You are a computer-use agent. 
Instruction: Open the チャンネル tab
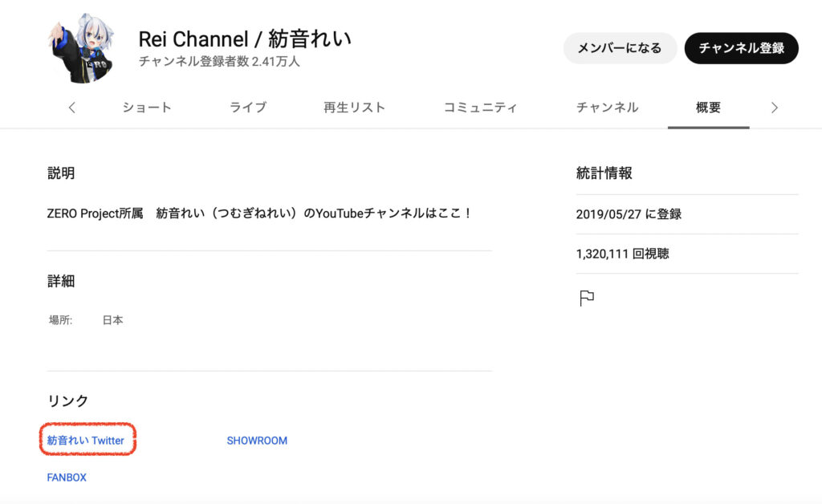pos(607,108)
